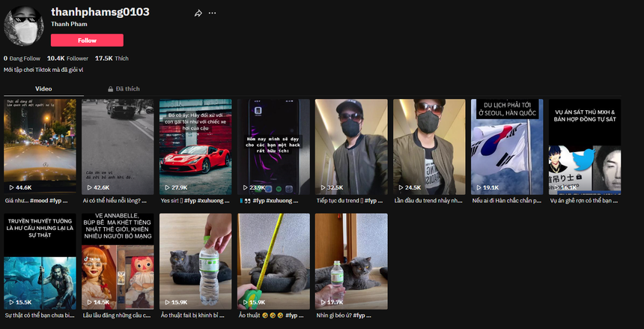Viewport: 644px width, 329px height.
Task: Open the black-and-white car street video
Action: click(x=118, y=146)
